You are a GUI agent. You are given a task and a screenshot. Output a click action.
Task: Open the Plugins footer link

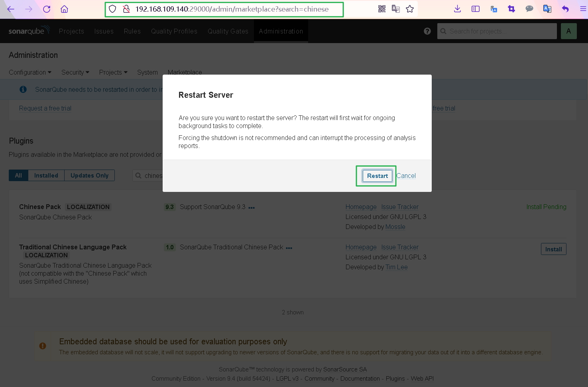tap(395, 379)
